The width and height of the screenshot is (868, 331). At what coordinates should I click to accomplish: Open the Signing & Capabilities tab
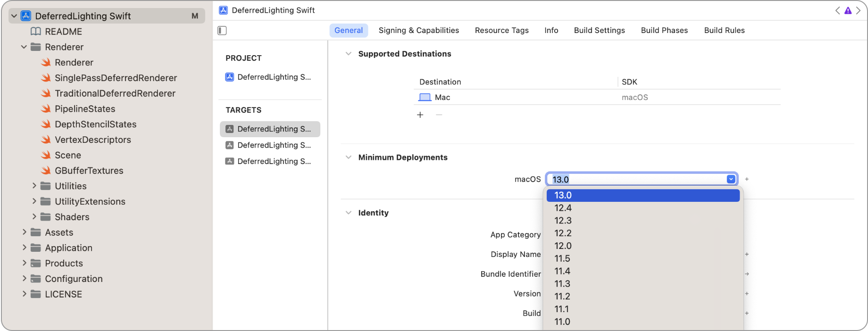tap(418, 30)
